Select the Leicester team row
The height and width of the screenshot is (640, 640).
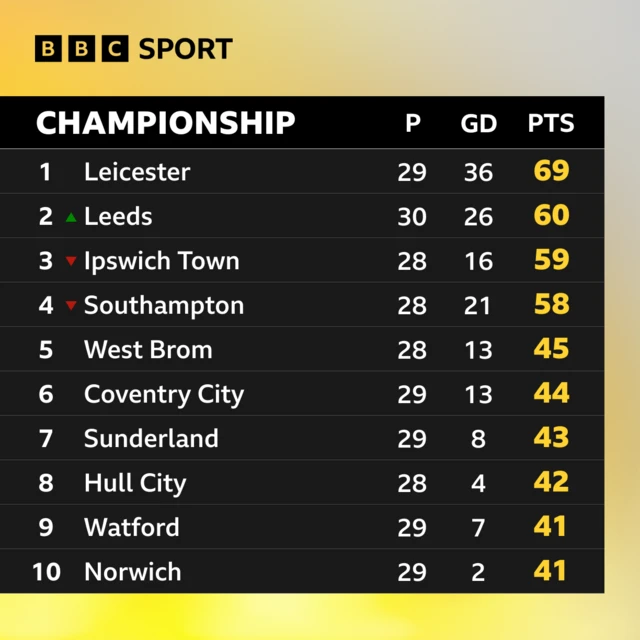click(302, 171)
